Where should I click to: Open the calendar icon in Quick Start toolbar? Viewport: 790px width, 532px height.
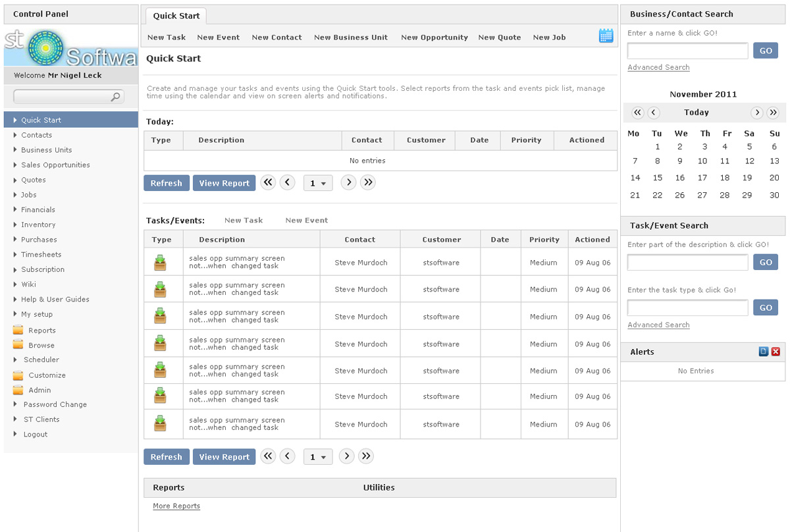coord(606,36)
